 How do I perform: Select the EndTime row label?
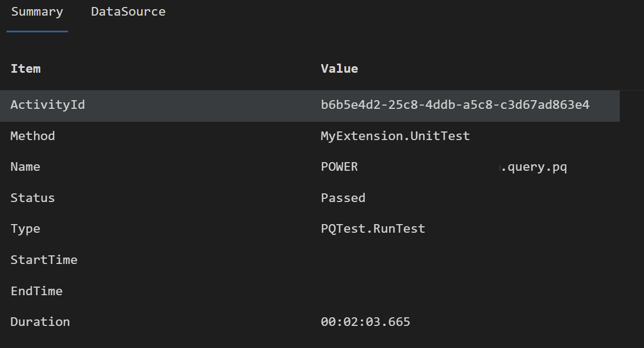tap(37, 291)
